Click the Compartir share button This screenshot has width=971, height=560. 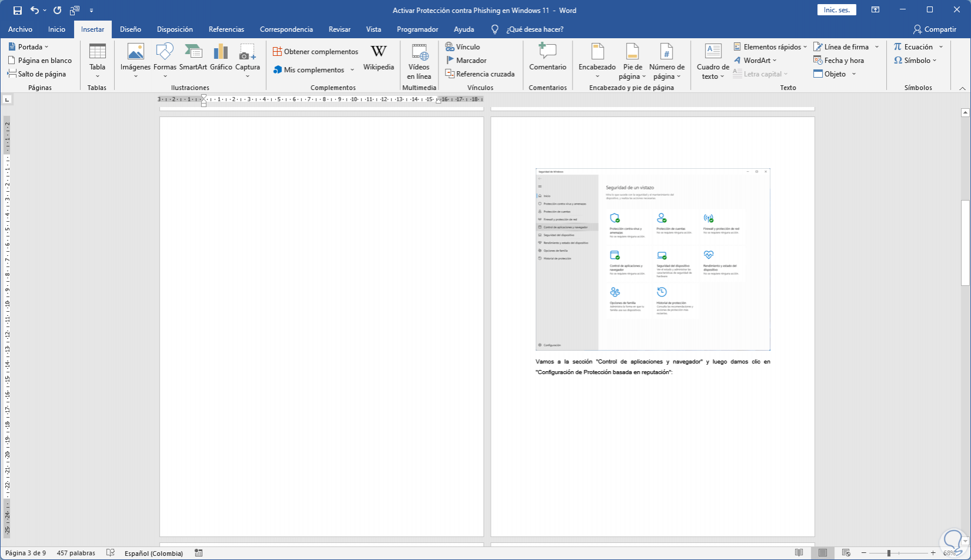tap(935, 29)
